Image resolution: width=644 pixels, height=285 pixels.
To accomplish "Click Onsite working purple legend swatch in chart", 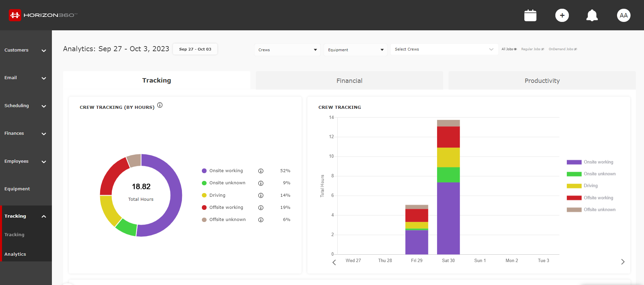I will (x=574, y=162).
